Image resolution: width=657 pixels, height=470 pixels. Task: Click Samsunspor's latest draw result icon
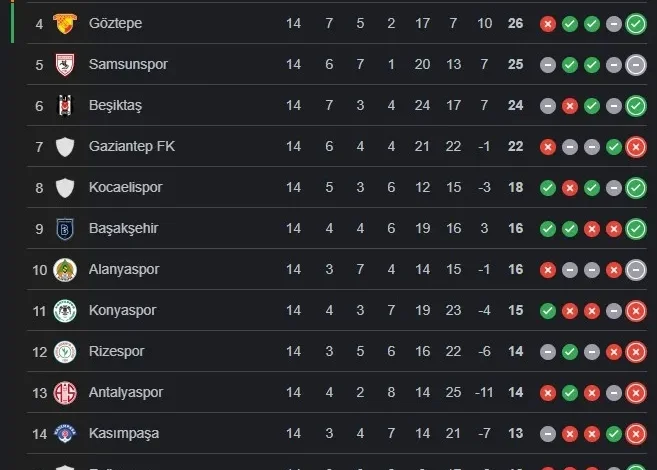[x=635, y=64]
